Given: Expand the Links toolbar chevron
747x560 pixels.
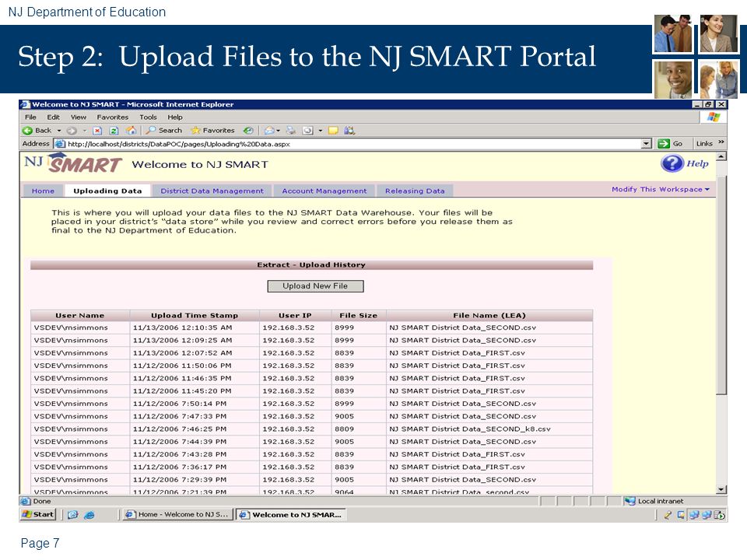Looking at the screenshot, I should 721,142.
